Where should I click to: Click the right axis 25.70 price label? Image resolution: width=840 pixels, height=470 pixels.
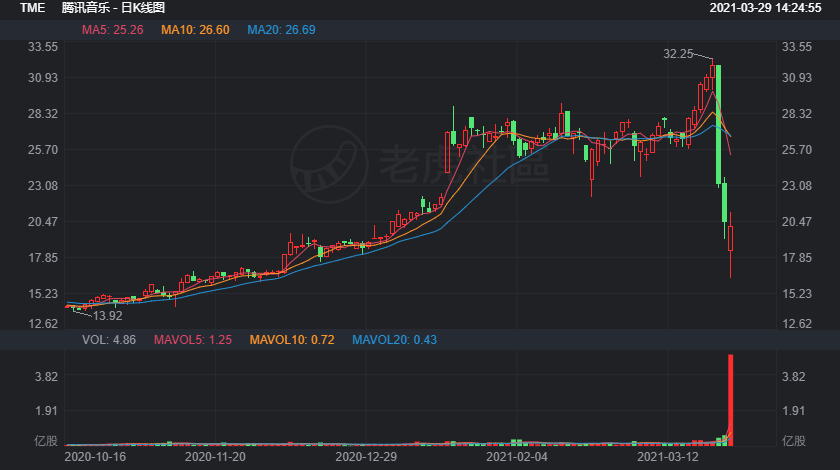tap(797, 150)
